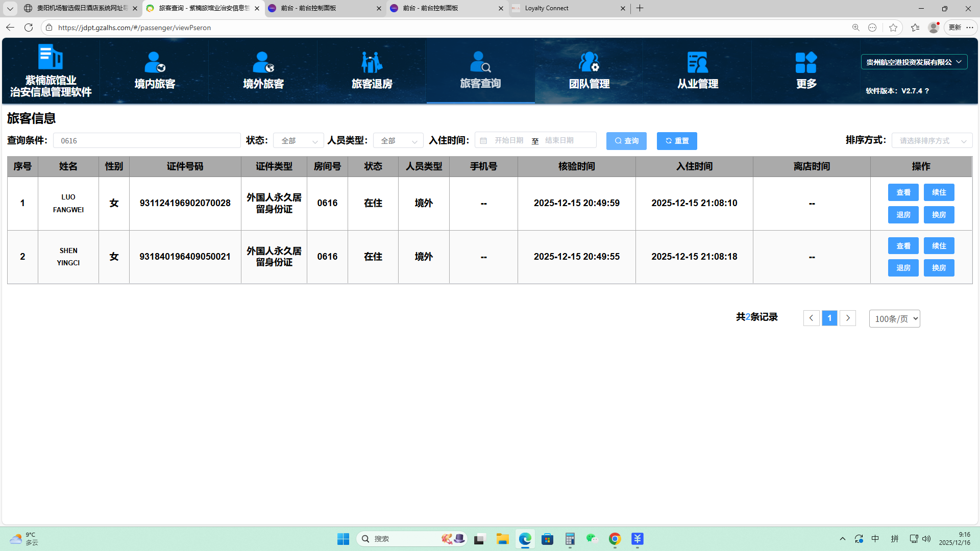Open the 旅客退房 guest checkout icon
Image resolution: width=980 pixels, height=551 pixels.
click(372, 63)
